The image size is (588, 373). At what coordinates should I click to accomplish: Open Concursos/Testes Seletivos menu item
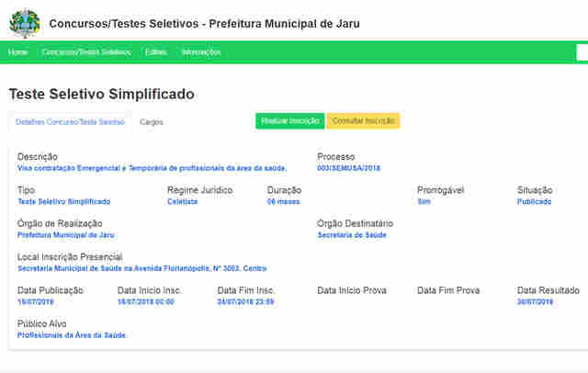86,52
